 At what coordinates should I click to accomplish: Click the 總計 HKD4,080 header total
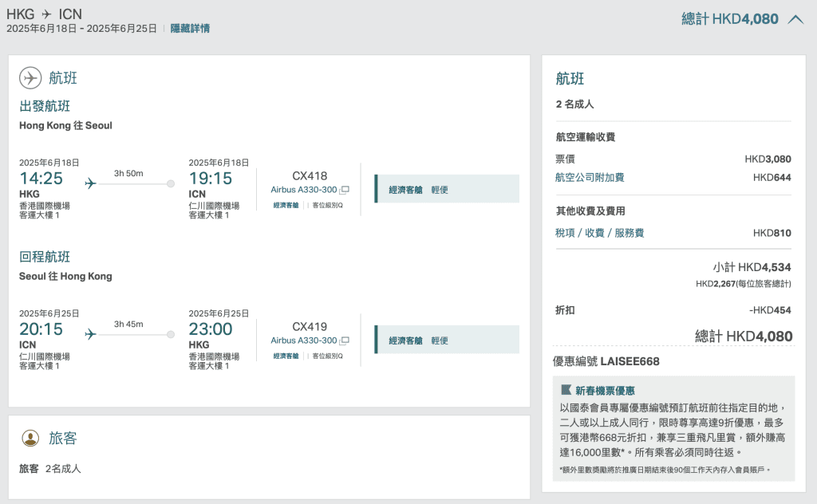click(730, 19)
